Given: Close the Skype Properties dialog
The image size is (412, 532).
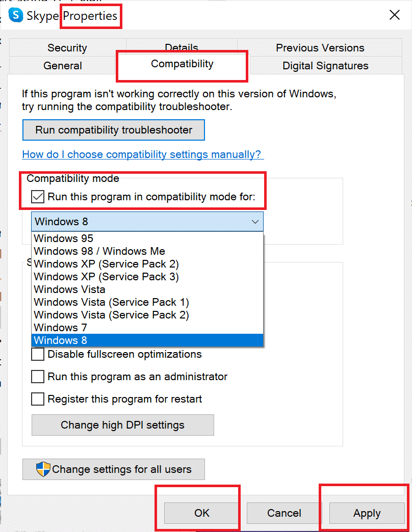Looking at the screenshot, I should tap(395, 15).
